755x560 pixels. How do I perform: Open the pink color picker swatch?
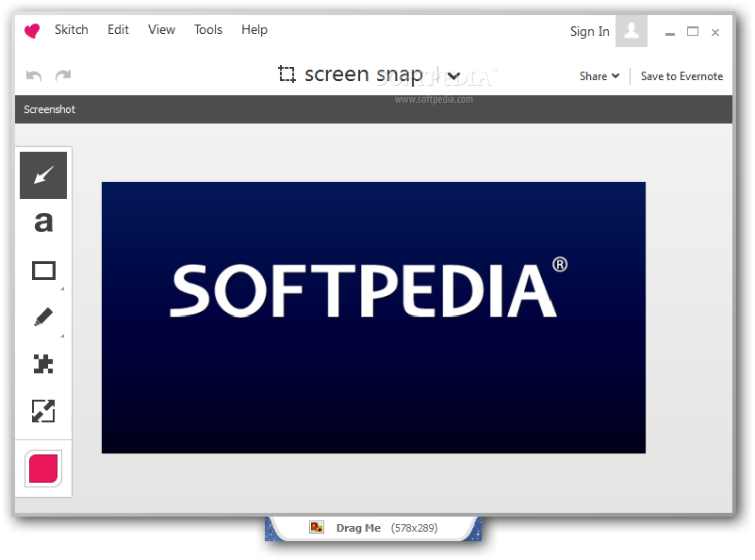tap(43, 469)
